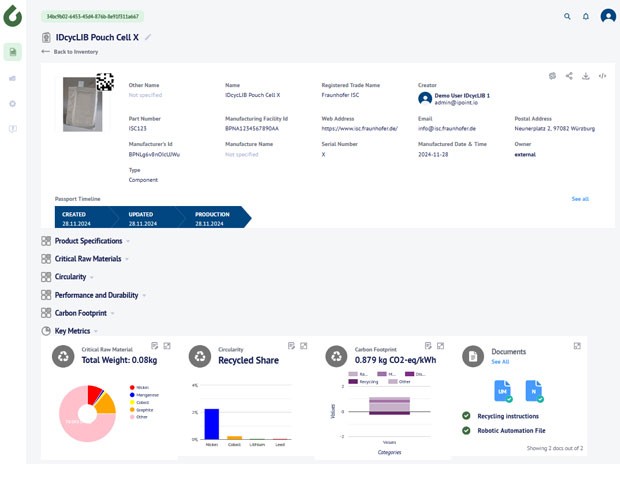Open the UM document file icon
This screenshot has width=620, height=500.
coord(503,391)
